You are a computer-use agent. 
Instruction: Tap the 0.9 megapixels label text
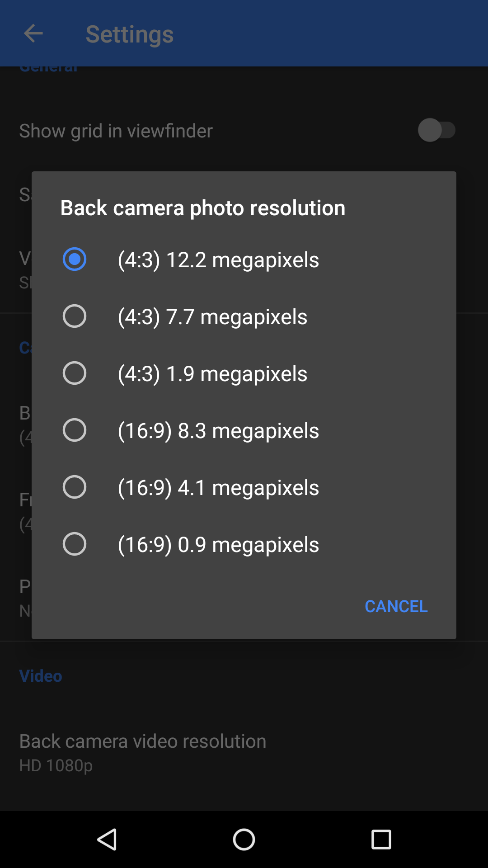click(219, 545)
